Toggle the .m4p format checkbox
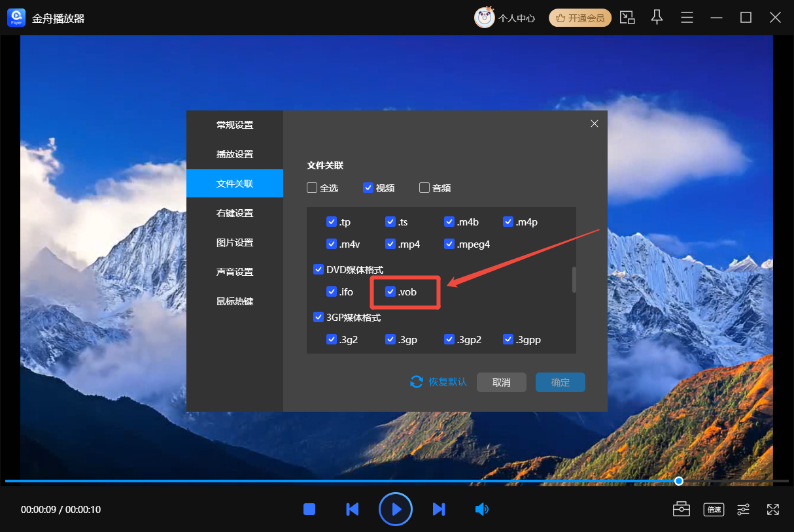The image size is (794, 532). pos(508,222)
